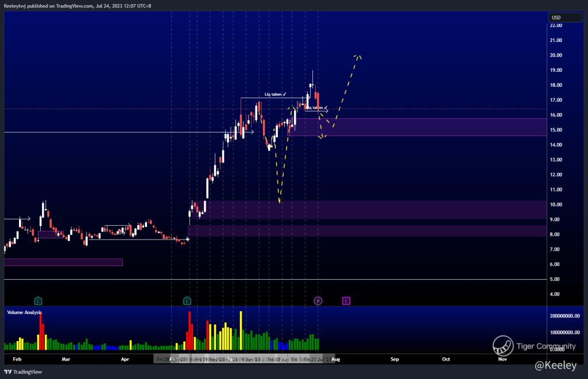
Task: Click the Mar label on time axis
Action: click(x=66, y=359)
